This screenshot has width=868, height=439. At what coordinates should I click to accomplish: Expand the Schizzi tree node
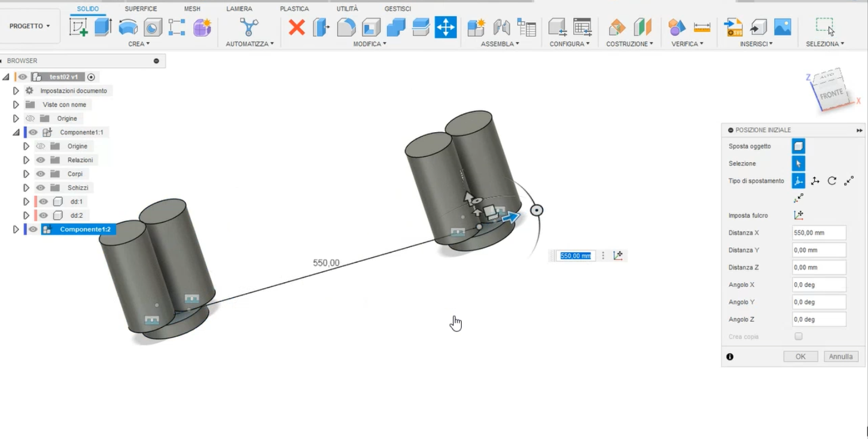26,187
